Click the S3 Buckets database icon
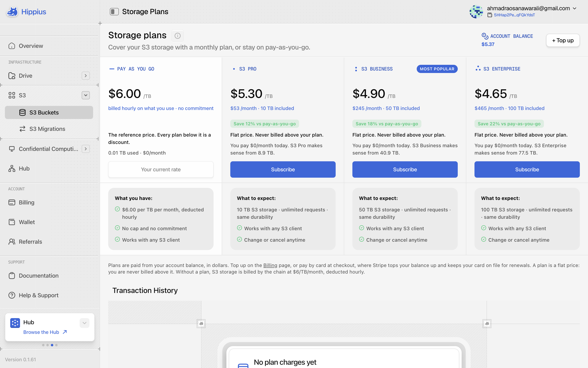The height and width of the screenshot is (368, 588). coord(22,112)
